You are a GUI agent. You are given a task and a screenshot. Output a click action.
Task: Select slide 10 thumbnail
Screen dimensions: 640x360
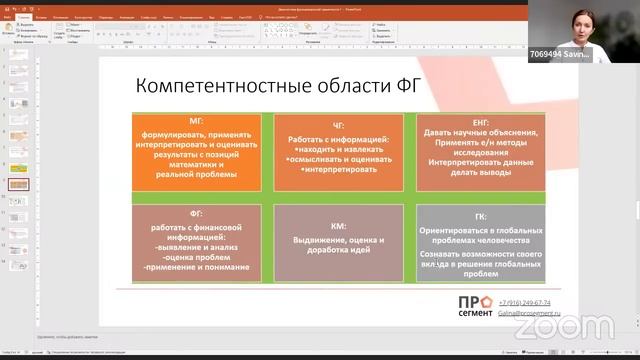click(19, 201)
